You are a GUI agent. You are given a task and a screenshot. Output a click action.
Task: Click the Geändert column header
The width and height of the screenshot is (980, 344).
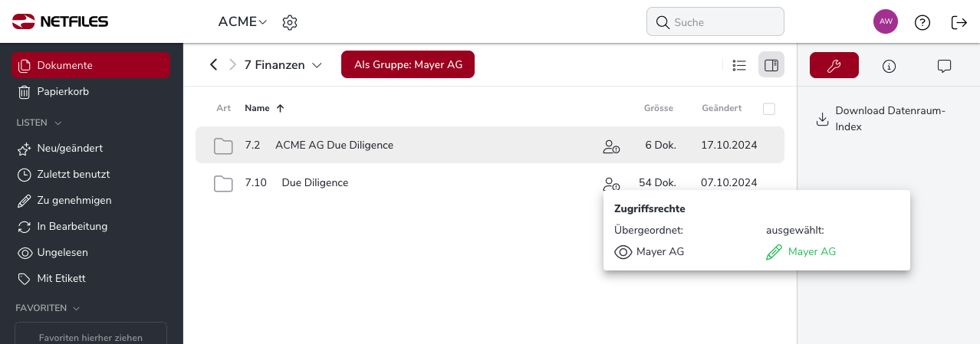[x=722, y=108]
